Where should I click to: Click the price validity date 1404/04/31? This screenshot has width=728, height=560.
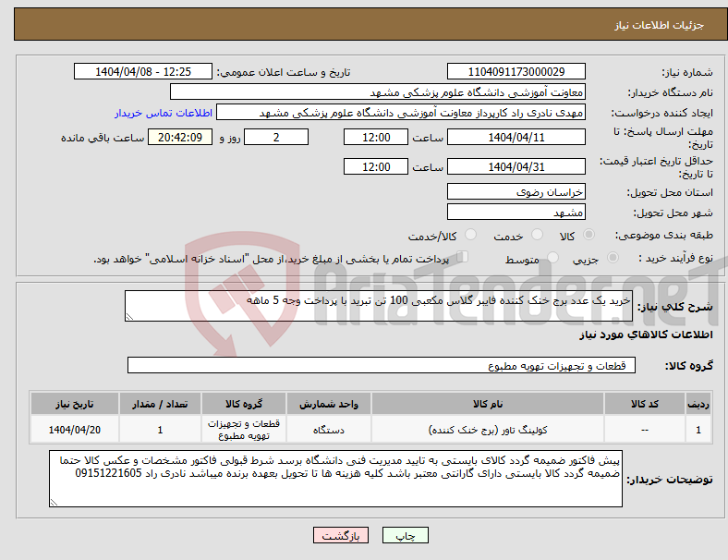coord(516,166)
